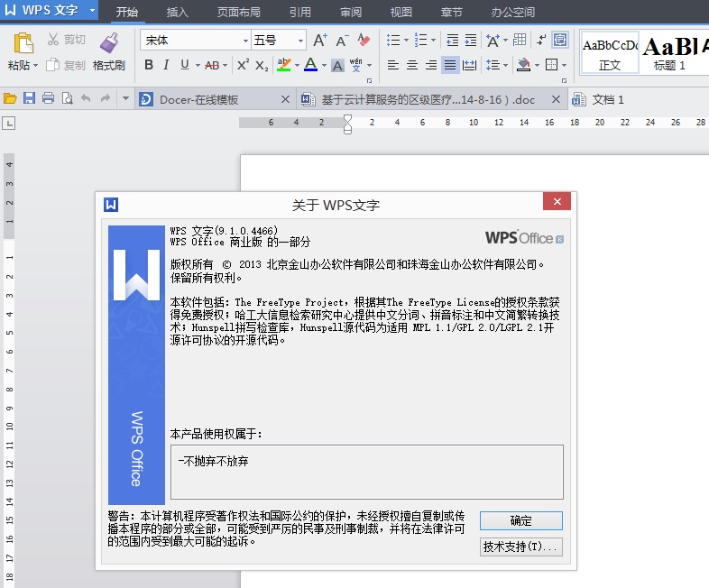Increase paragraph indent

coord(471,41)
